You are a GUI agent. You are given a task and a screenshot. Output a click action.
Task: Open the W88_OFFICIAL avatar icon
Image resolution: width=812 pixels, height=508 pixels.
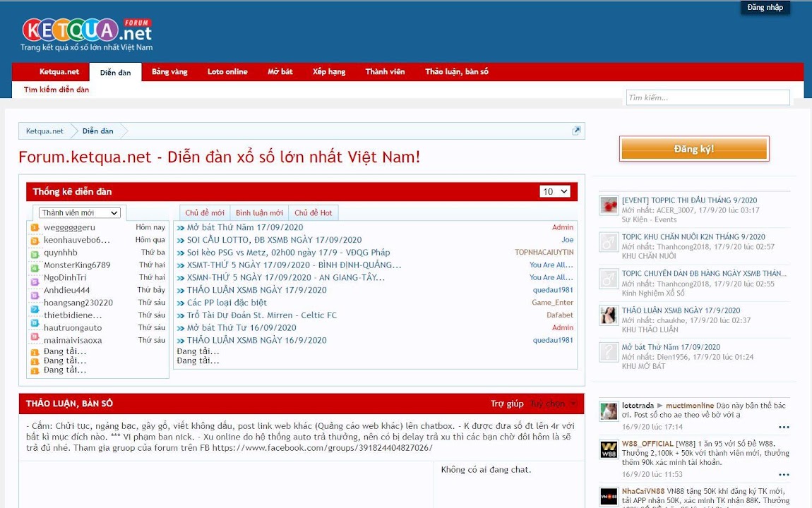[x=609, y=450]
